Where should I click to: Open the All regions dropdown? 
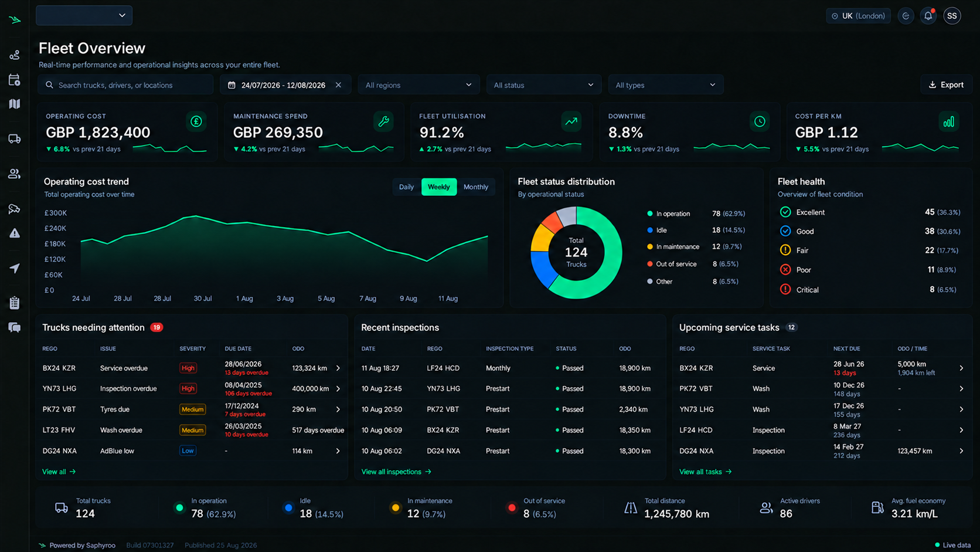[x=418, y=85]
